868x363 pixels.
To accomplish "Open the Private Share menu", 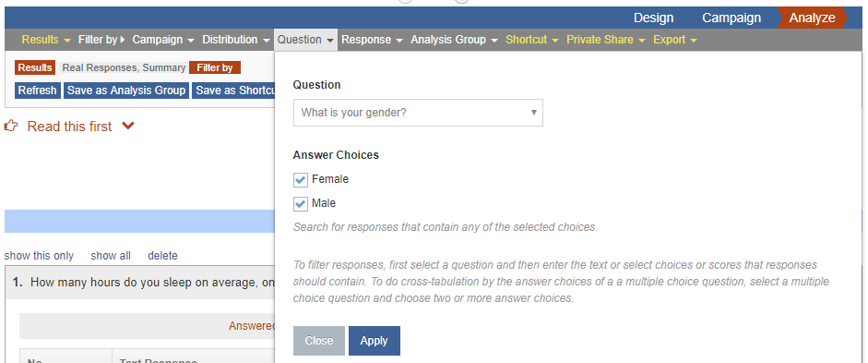I will (606, 40).
